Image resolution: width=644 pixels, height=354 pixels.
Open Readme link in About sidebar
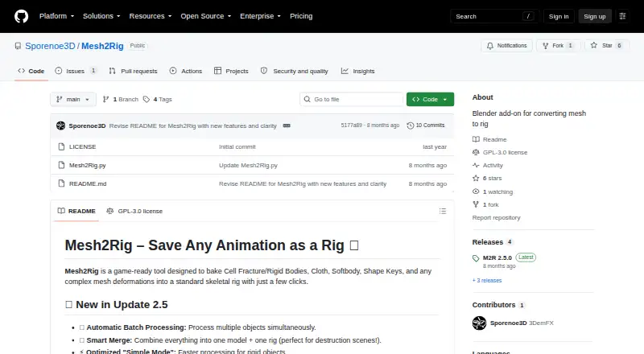pyautogui.click(x=489, y=140)
